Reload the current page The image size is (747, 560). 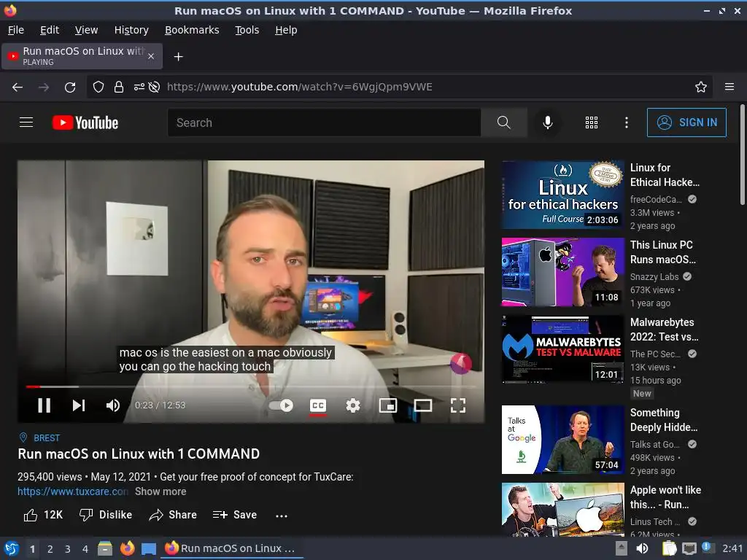70,87
